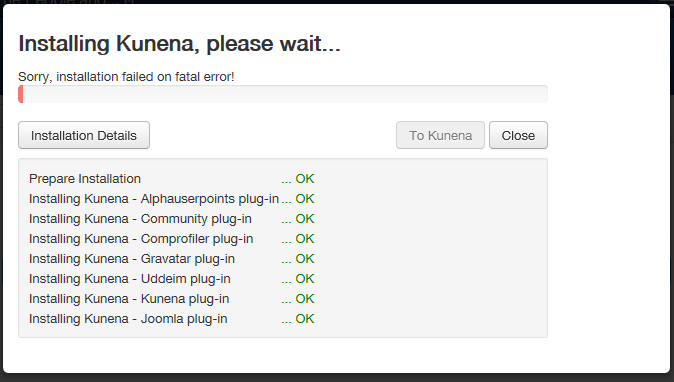Select the Kunena plug-in log row
Screen dimensions: 674x382
pyautogui.click(x=172, y=299)
